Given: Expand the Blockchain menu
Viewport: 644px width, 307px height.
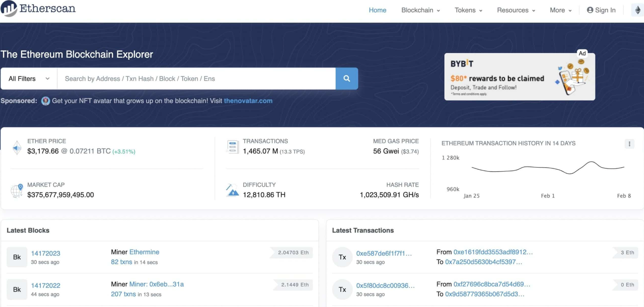Looking at the screenshot, I should pyautogui.click(x=421, y=10).
